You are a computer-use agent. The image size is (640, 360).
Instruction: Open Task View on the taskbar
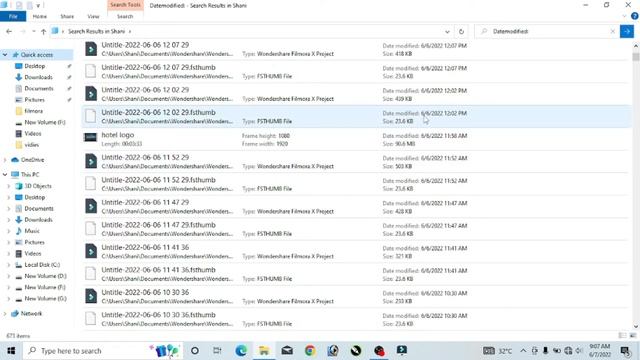tap(217, 351)
